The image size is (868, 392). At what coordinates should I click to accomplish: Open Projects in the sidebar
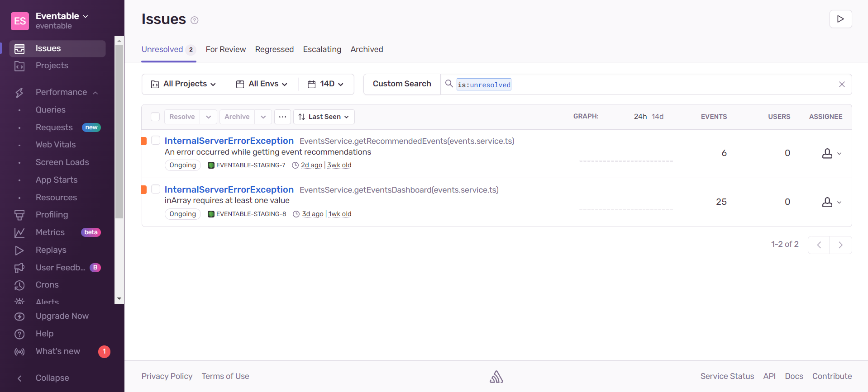tap(52, 66)
